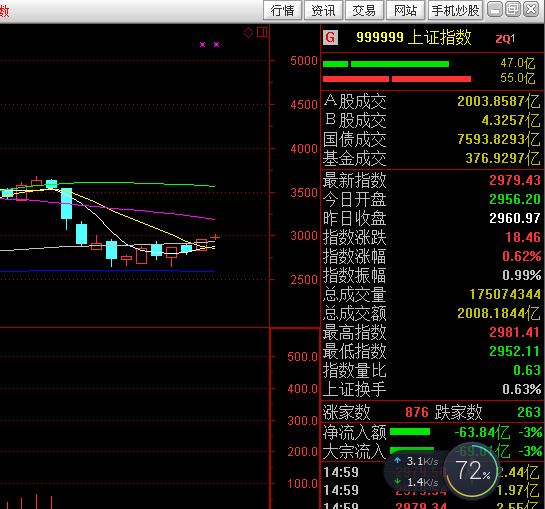Select the 基金成交 value 376.9297亿
The height and width of the screenshot is (509, 545).
point(503,159)
